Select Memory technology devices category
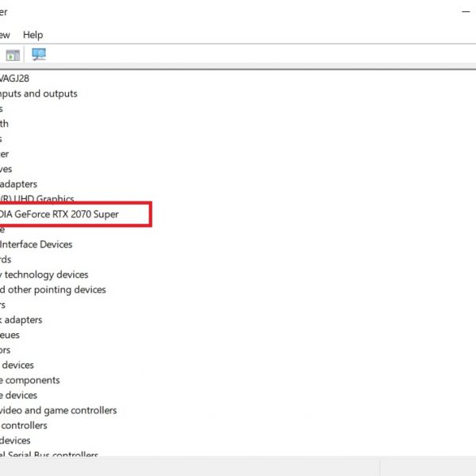476x476 pixels. click(44, 274)
